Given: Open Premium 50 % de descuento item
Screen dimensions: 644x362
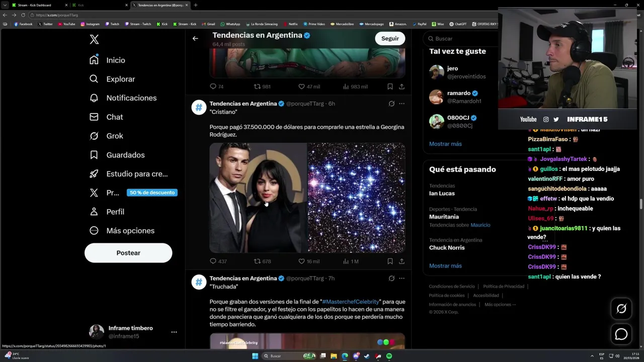Looking at the screenshot, I should point(133,193).
